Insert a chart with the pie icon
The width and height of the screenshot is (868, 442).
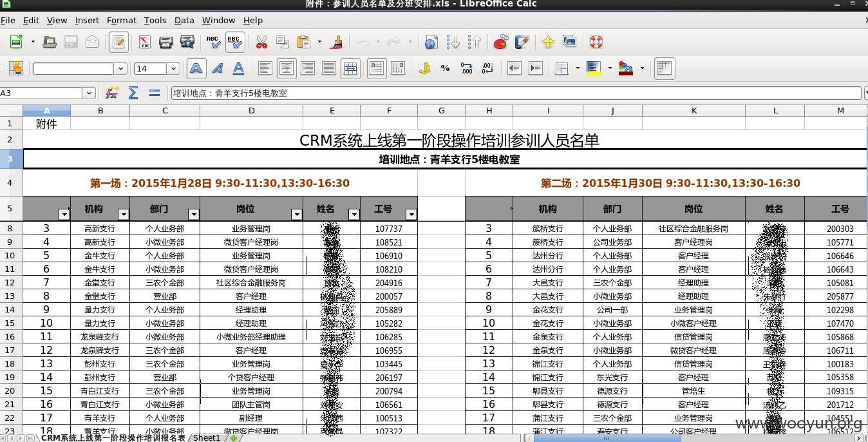click(x=500, y=43)
